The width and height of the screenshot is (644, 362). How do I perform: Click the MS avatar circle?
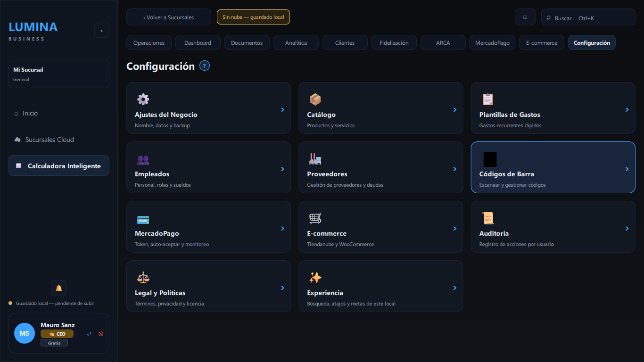coord(25,333)
